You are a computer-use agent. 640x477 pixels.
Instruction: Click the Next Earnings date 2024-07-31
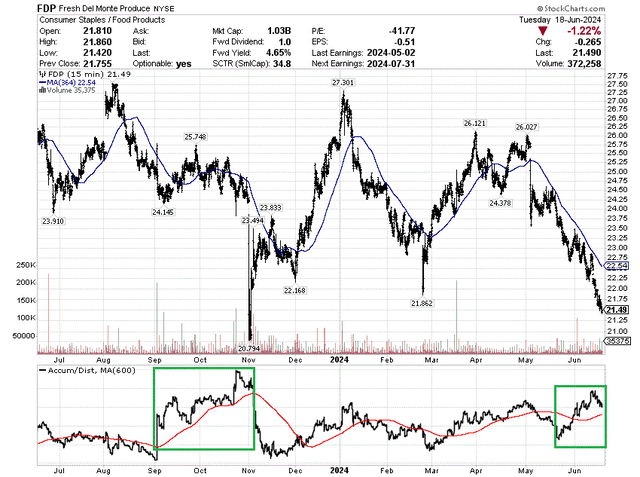point(391,64)
